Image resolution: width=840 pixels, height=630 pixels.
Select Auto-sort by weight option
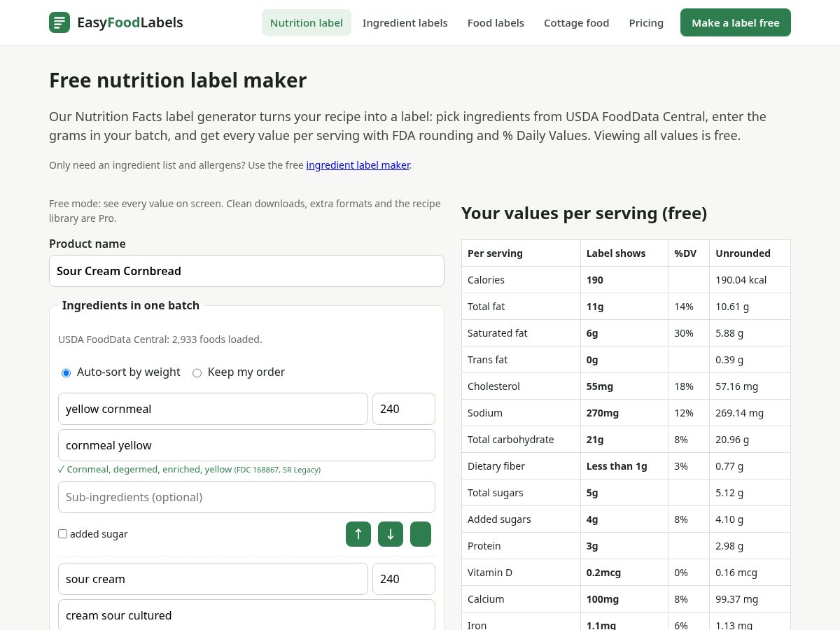pos(66,372)
